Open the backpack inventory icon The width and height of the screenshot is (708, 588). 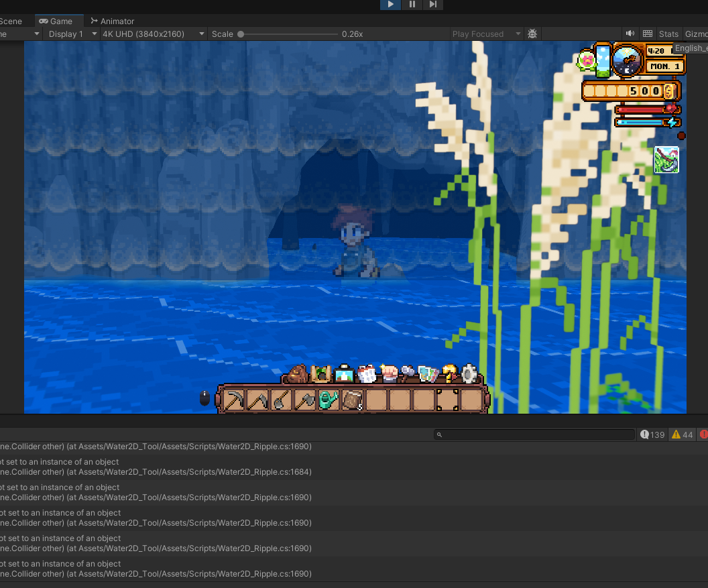click(x=298, y=373)
